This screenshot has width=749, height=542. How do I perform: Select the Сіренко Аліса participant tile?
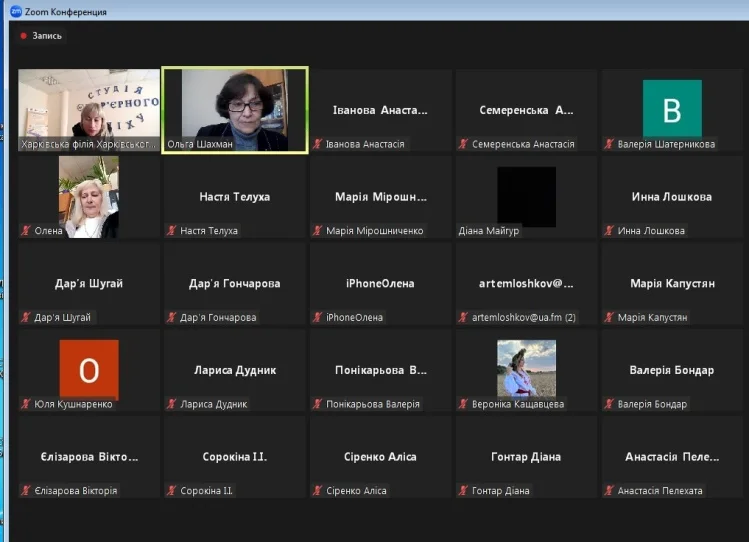[x=380, y=457]
